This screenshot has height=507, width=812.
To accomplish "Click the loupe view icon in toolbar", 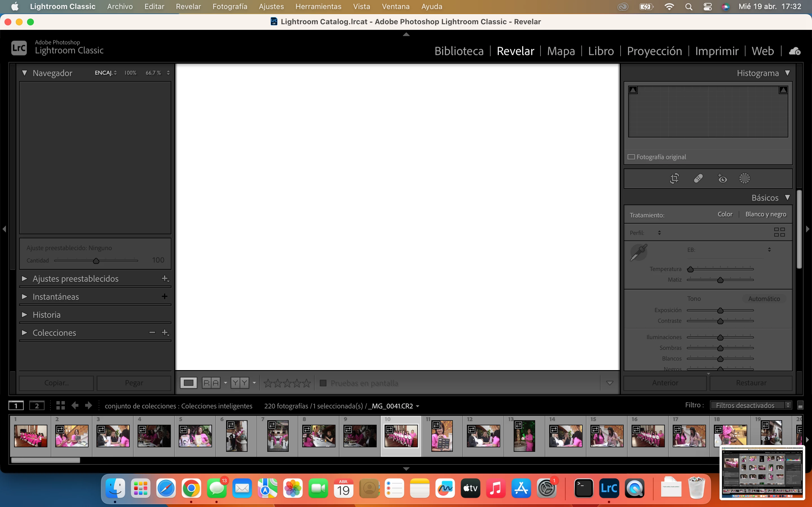I will (189, 383).
